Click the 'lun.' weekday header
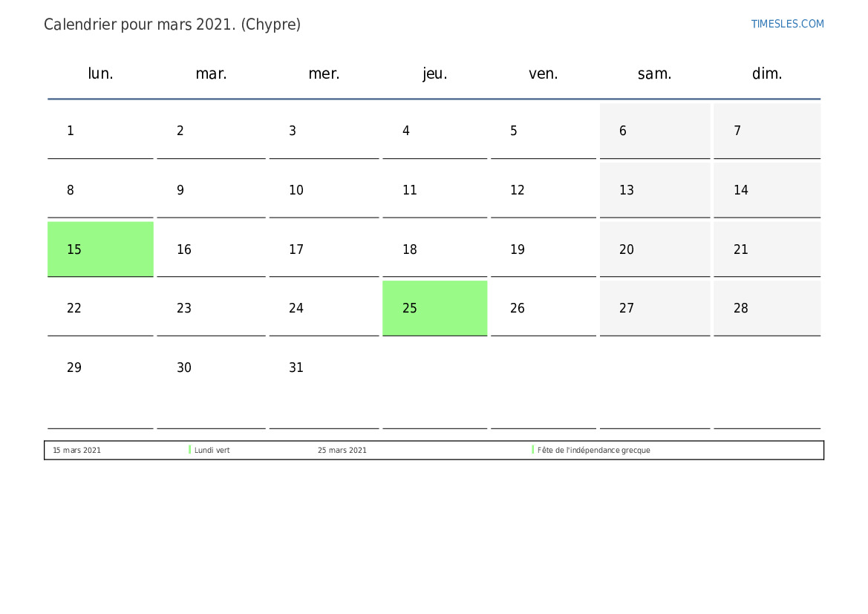Image resolution: width=868 pixels, height=614 pixels. point(100,74)
